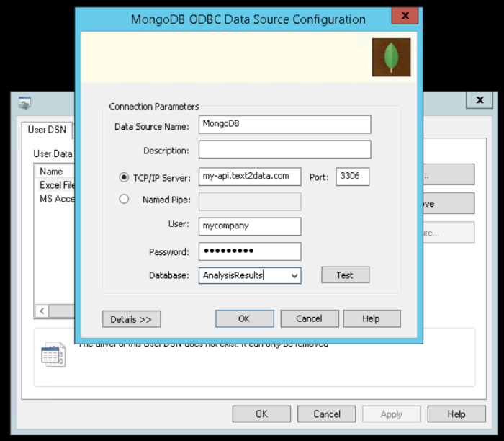This screenshot has width=504, height=441.
Task: Switch to the User DSN tab
Action: pyautogui.click(x=47, y=130)
